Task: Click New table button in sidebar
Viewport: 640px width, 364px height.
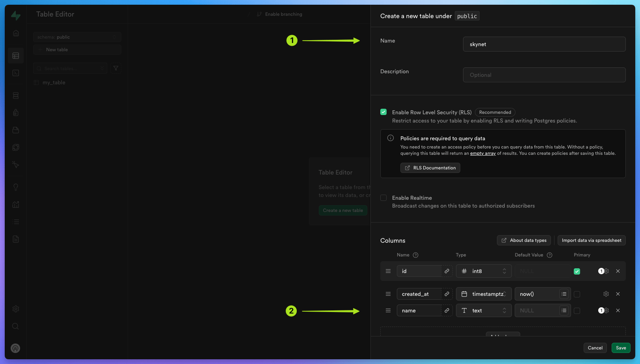Action: click(77, 50)
